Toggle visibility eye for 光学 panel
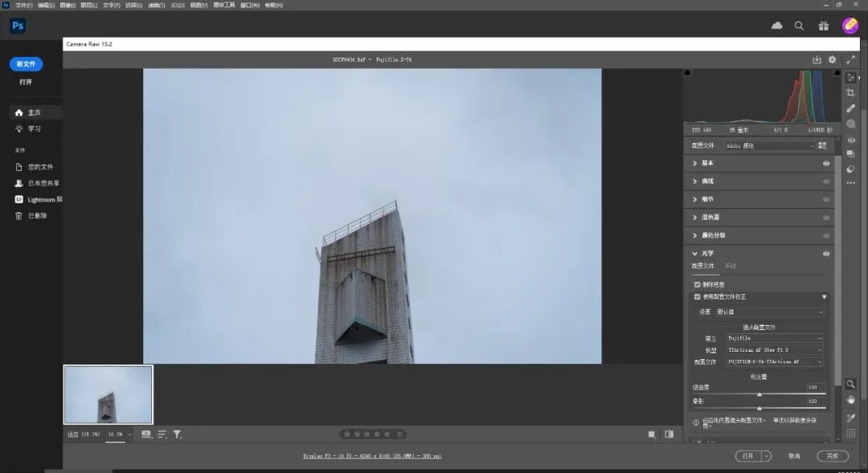 pyautogui.click(x=826, y=254)
